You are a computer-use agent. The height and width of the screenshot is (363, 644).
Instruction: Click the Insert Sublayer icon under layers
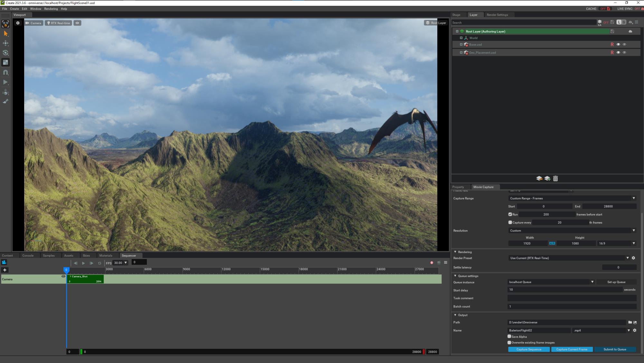click(x=539, y=178)
